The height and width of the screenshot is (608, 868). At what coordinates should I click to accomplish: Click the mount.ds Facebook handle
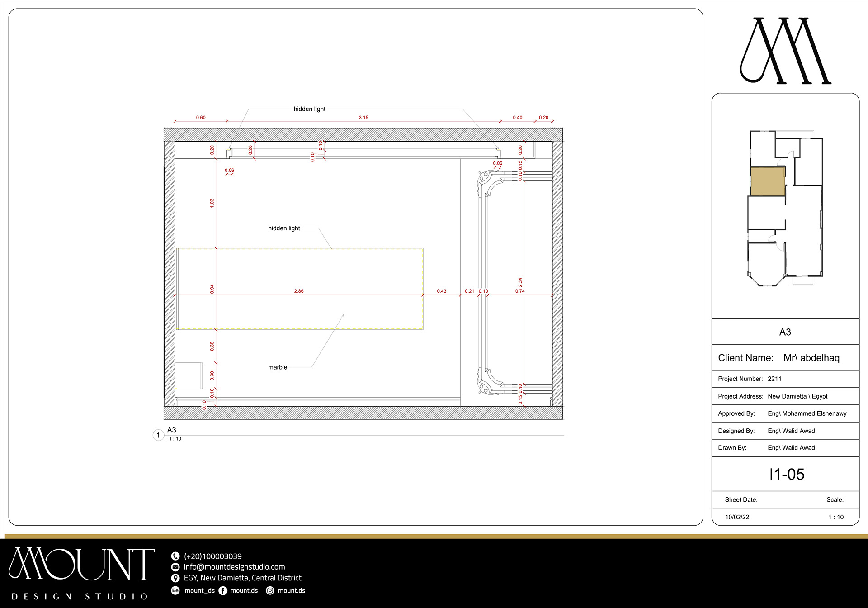coord(244,590)
